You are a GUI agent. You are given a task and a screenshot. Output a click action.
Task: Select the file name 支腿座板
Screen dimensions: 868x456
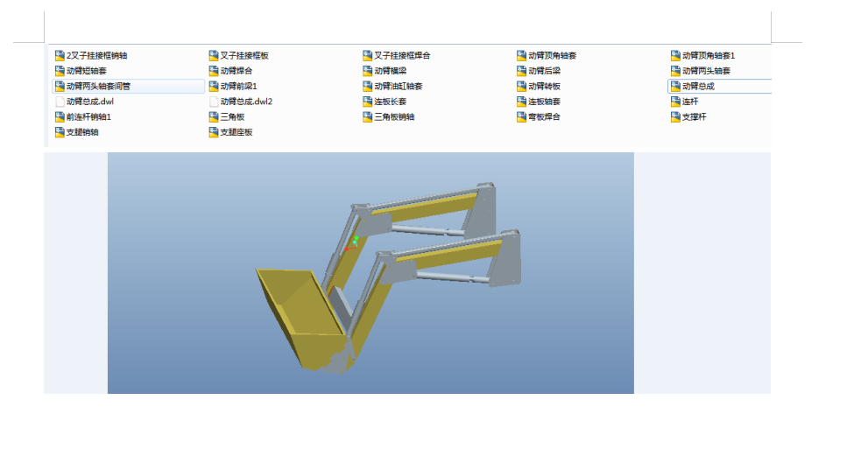236,132
